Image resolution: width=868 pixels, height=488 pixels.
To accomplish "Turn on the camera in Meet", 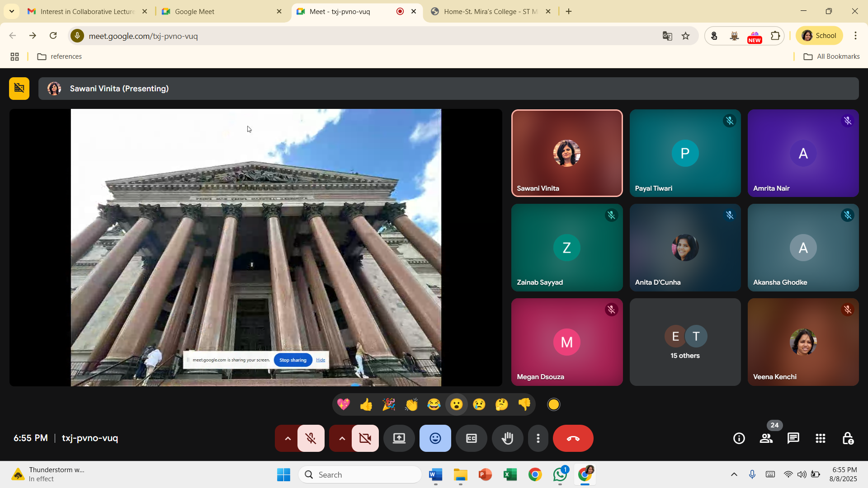I will pyautogui.click(x=365, y=438).
